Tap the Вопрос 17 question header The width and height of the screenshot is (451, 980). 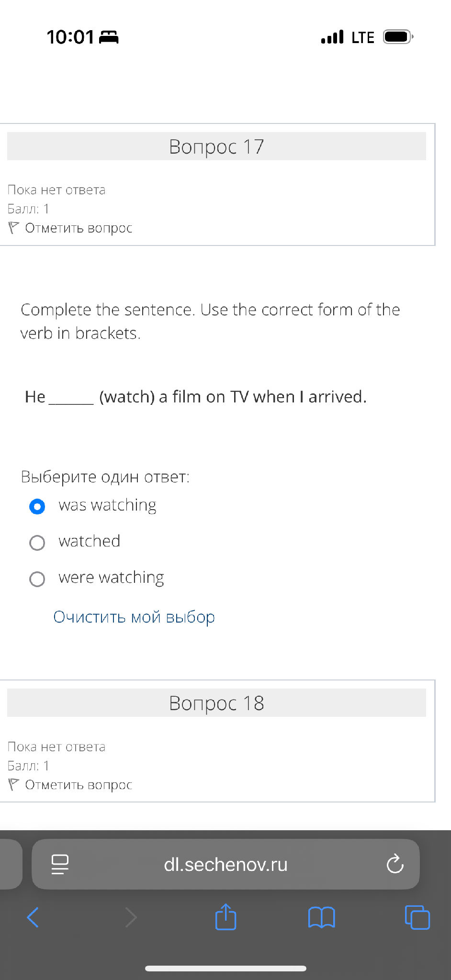(x=216, y=146)
